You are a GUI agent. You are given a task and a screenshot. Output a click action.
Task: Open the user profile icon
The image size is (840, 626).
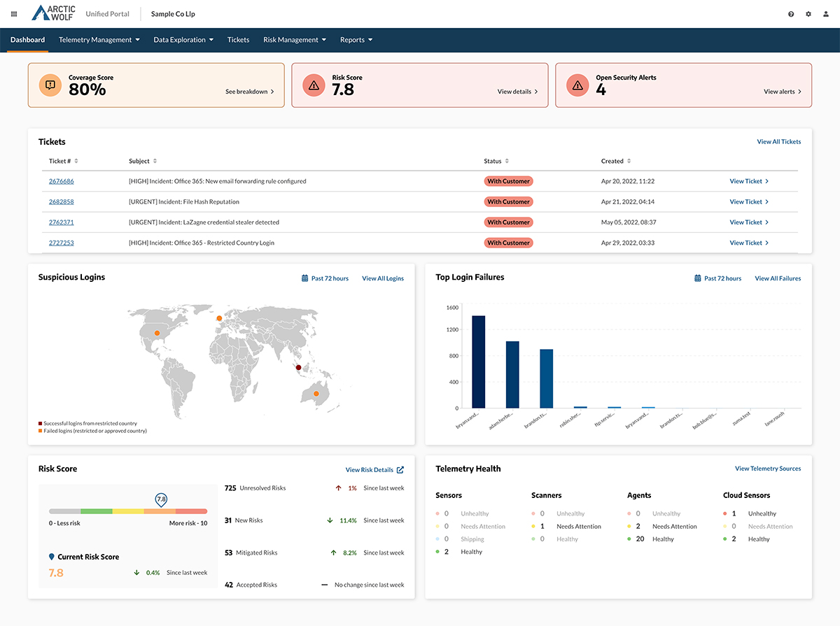point(826,14)
